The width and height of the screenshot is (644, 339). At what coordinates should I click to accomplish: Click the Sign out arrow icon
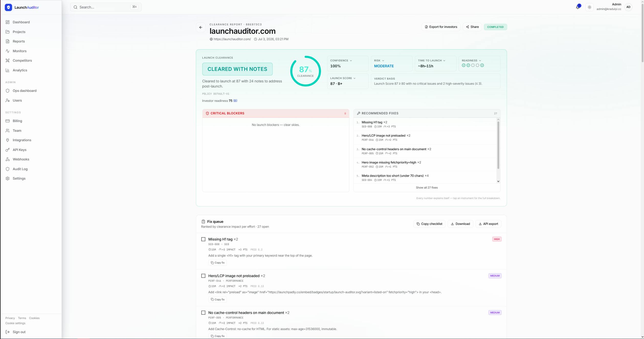pos(8,332)
